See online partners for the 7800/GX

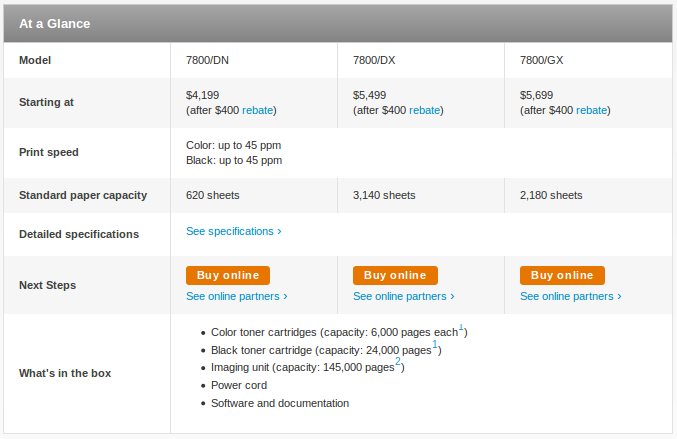pos(571,297)
